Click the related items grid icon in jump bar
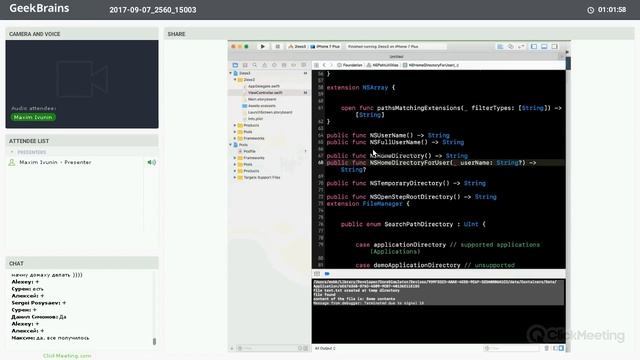 coord(316,65)
